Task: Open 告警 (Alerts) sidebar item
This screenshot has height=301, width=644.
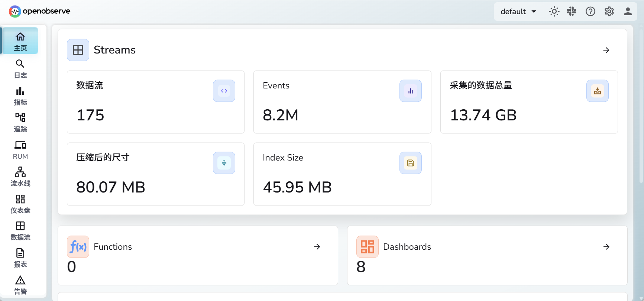Action: [x=20, y=285]
